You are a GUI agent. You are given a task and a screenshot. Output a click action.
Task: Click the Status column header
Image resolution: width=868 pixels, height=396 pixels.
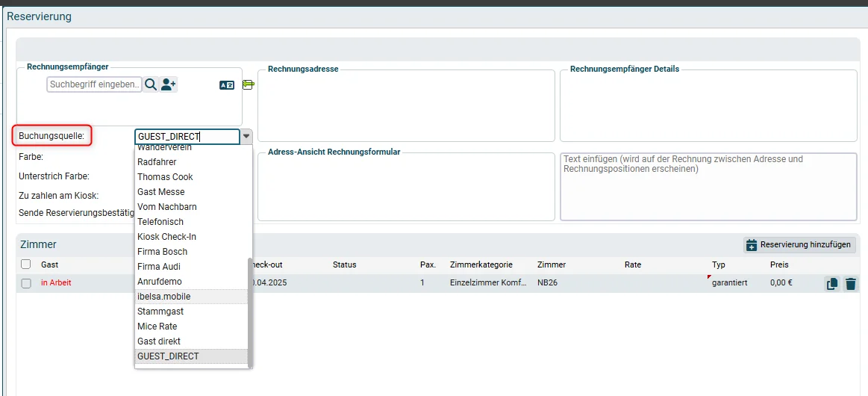[344, 264]
